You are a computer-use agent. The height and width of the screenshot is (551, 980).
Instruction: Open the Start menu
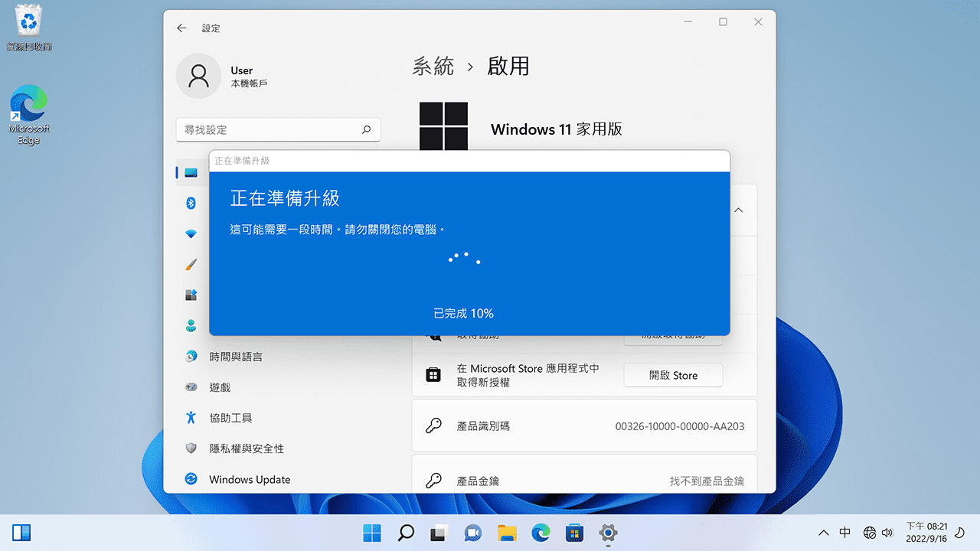(372, 533)
